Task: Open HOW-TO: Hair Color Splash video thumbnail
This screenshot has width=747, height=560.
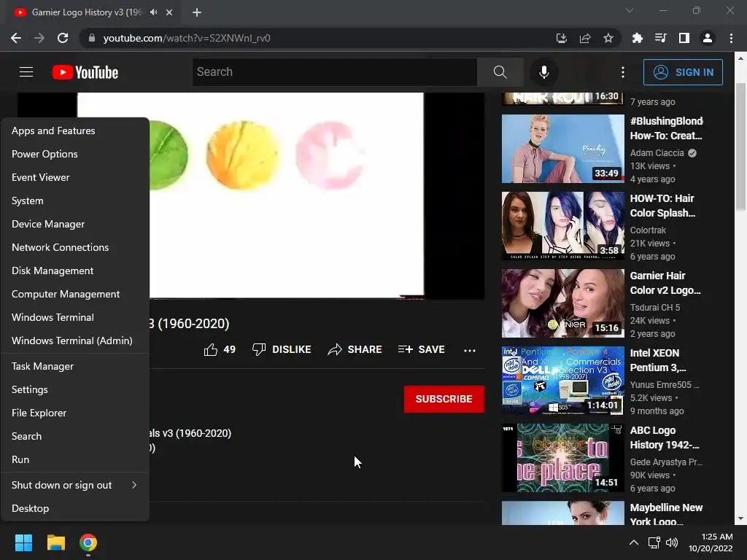Action: pyautogui.click(x=562, y=226)
